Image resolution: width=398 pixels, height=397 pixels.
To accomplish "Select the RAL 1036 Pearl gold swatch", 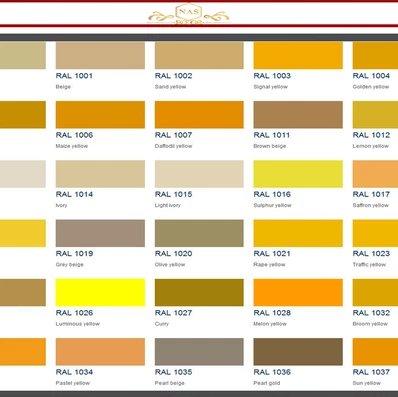I will tap(298, 352).
